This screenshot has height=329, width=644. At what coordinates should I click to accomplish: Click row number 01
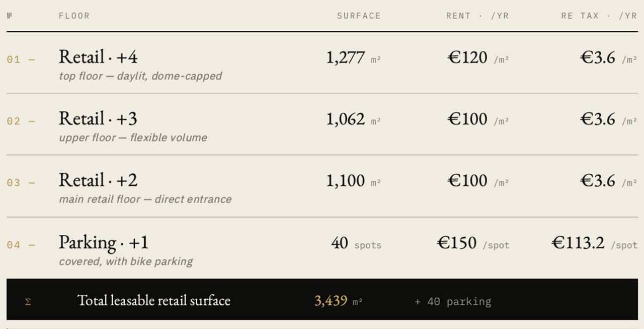14,59
